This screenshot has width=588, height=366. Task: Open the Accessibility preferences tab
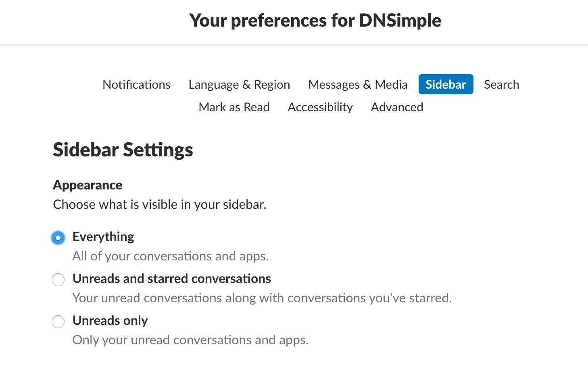pos(320,107)
